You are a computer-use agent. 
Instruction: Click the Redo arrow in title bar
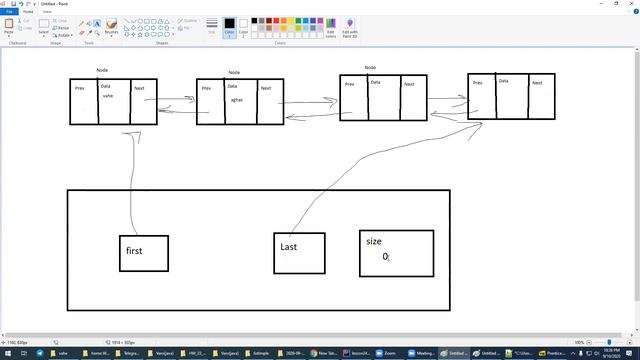point(28,4)
